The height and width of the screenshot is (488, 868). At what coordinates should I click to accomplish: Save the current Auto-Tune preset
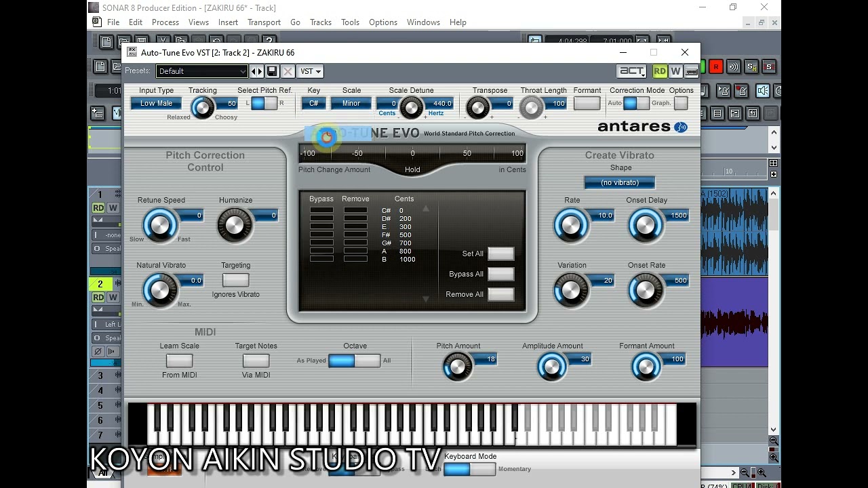272,71
